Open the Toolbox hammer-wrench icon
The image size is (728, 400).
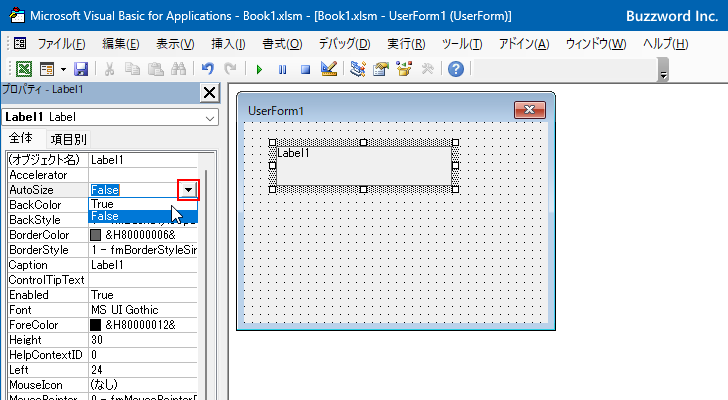click(427, 69)
